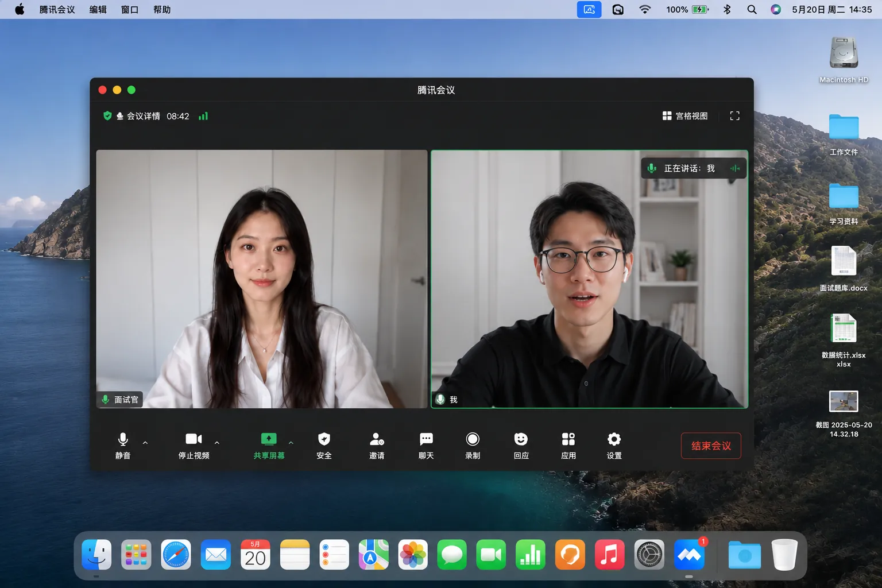Select the 截图 2025-05-20 screenshot file

coord(844,413)
